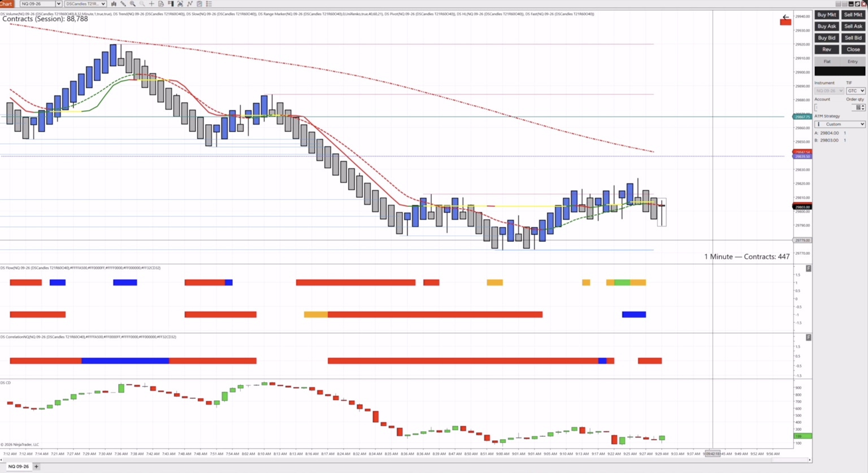Viewport: 868px width, 473px height.
Task: Click the Sell Mkt button
Action: point(853,15)
